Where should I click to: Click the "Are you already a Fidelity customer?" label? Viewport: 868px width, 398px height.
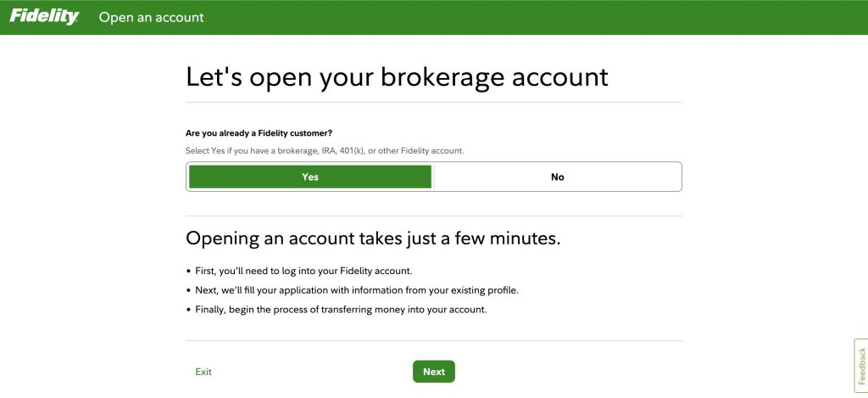point(259,133)
